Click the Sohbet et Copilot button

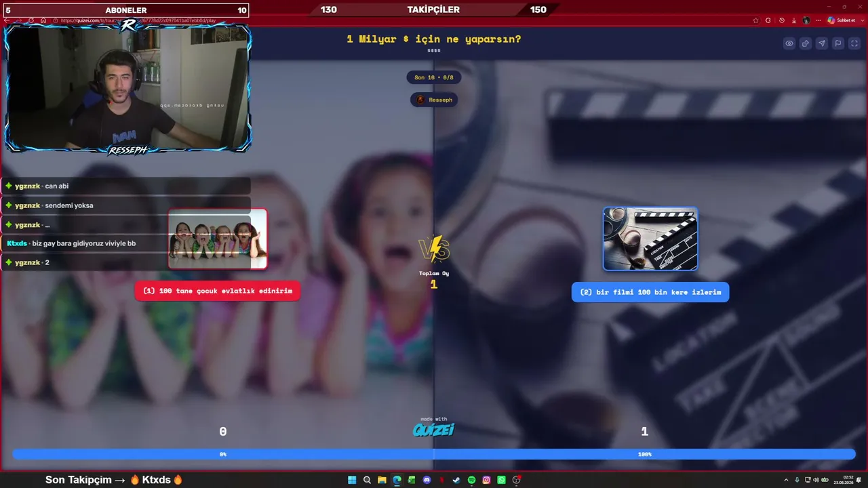(842, 20)
